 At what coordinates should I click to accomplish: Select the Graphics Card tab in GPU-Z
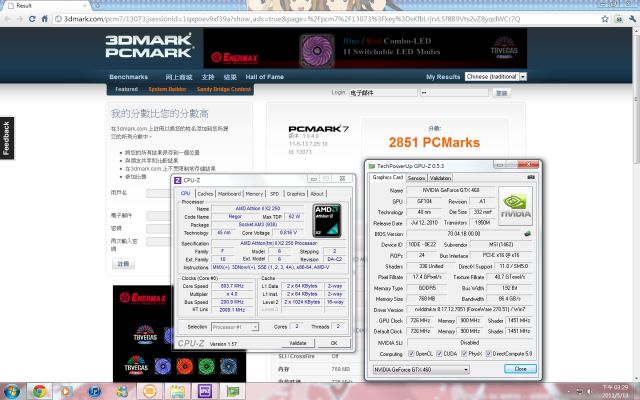click(387, 177)
